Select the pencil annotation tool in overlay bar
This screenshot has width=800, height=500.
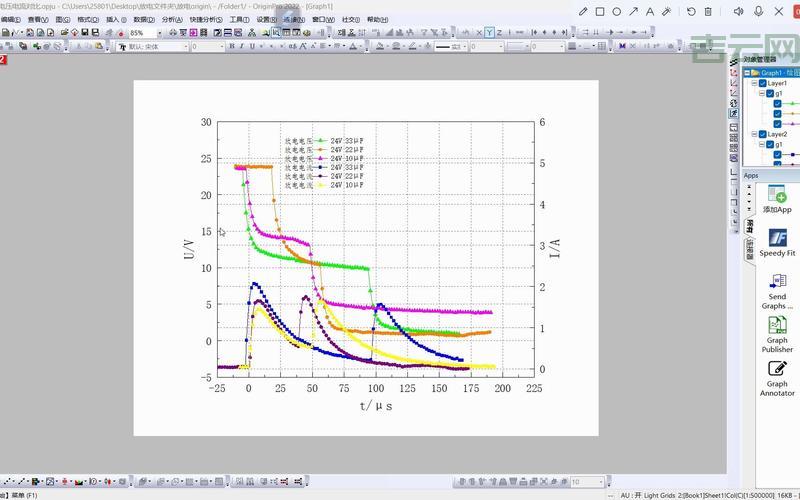point(583,11)
